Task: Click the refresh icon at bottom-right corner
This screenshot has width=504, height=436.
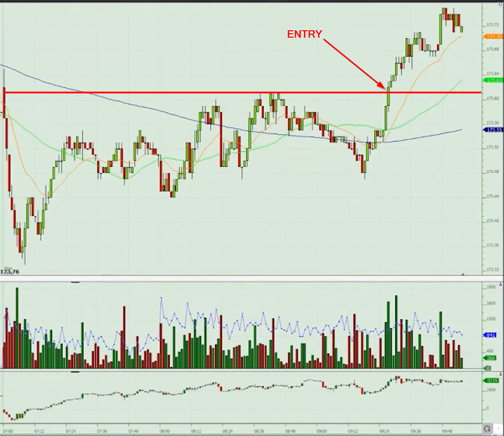Action: (x=487, y=428)
